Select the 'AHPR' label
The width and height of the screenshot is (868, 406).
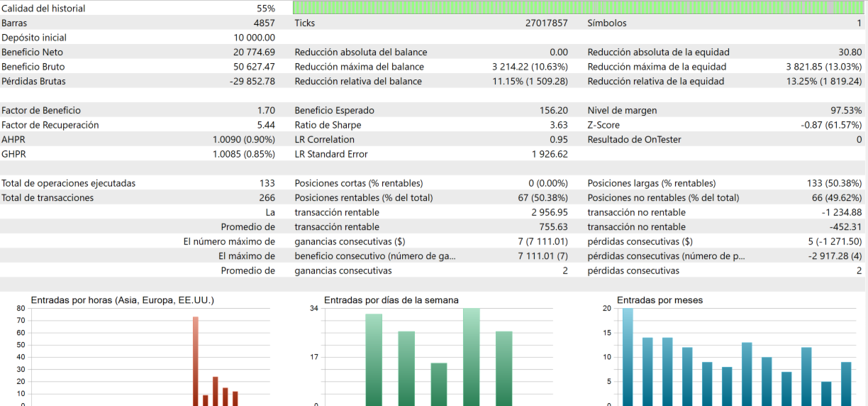point(13,139)
